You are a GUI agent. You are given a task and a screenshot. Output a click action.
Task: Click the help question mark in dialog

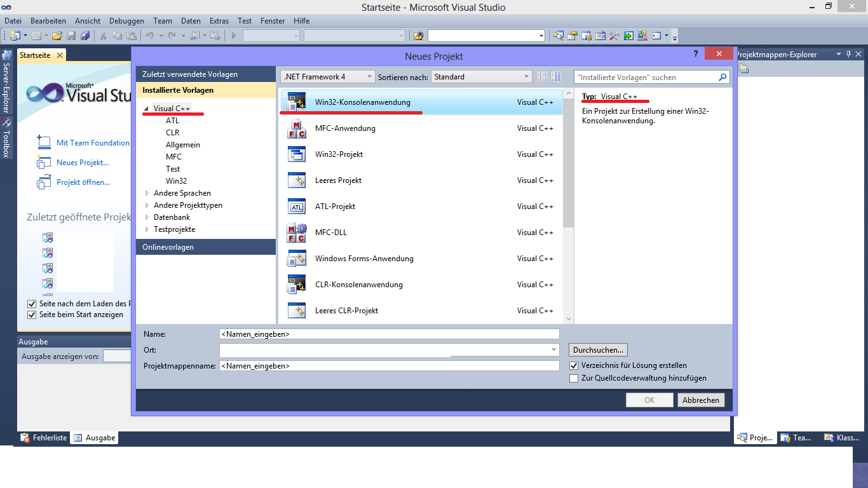pos(696,55)
